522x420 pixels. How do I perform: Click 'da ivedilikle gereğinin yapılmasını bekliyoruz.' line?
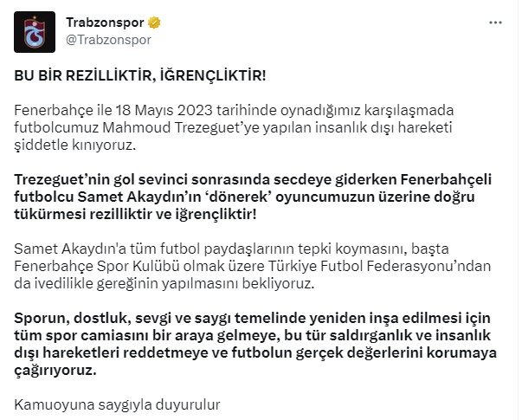coord(164,283)
